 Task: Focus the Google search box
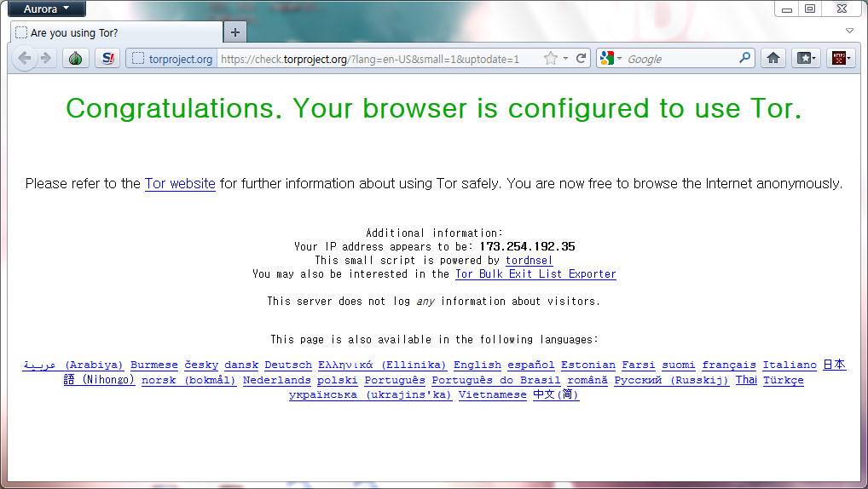[x=681, y=59]
